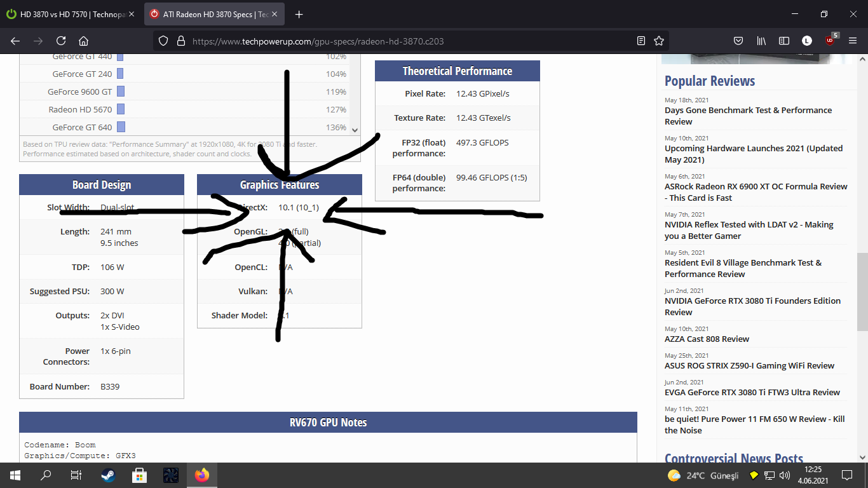Click the B339 board number value
The height and width of the screenshot is (488, 868).
tap(110, 386)
